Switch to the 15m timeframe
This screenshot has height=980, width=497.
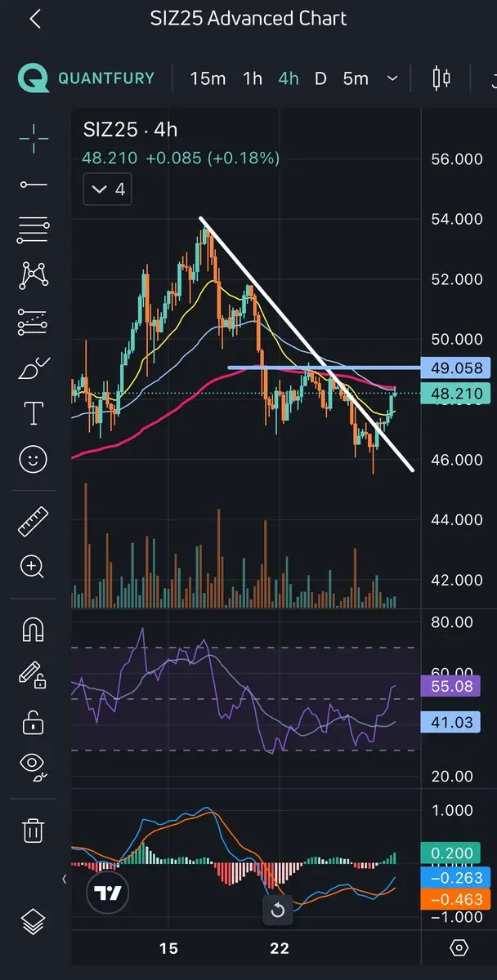pyautogui.click(x=208, y=78)
